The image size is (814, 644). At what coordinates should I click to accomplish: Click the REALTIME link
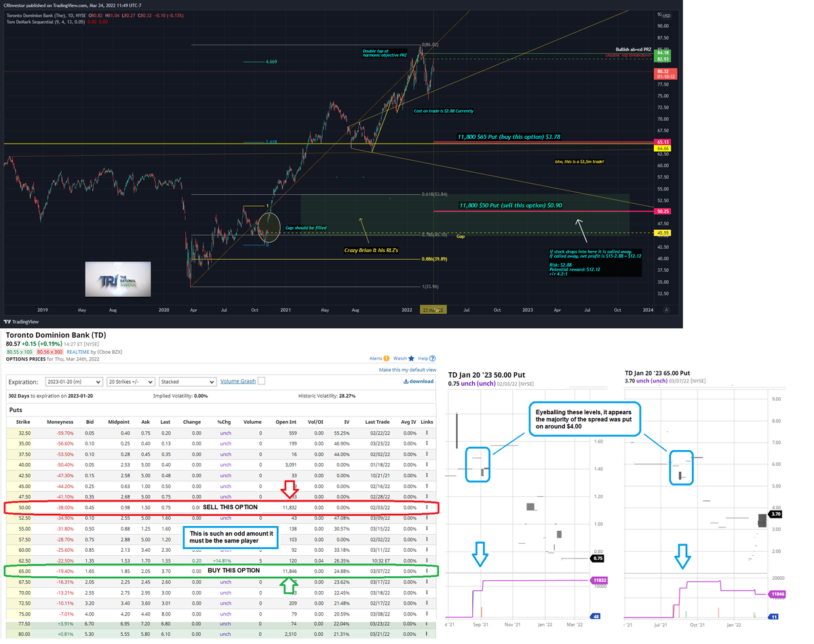tap(78, 352)
